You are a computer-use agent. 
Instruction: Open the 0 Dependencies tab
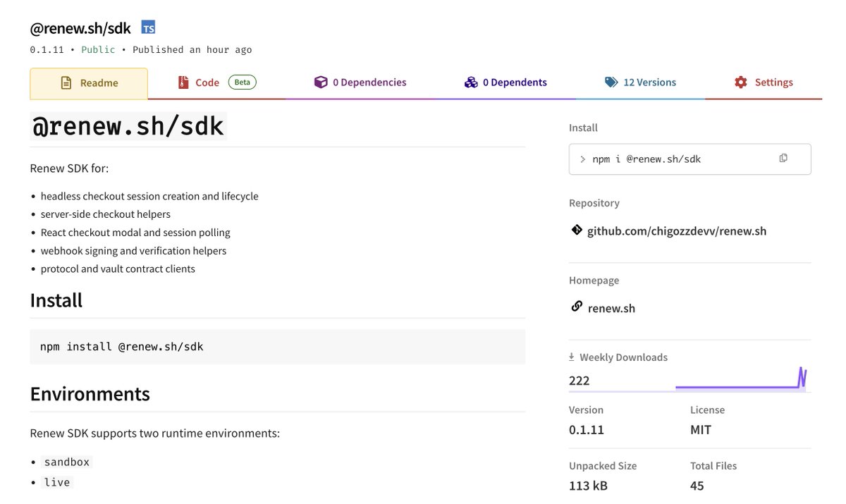(x=360, y=82)
